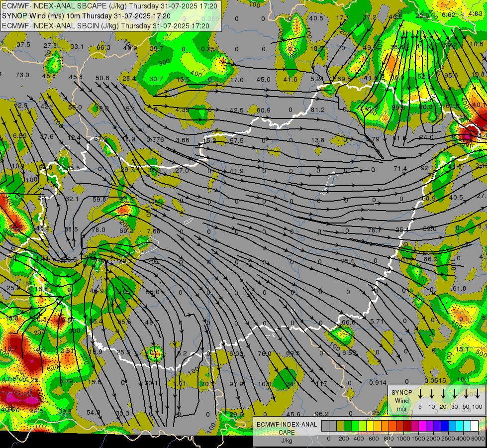Image resolution: width=487 pixels, height=448 pixels.
Task: Click the '1000' tick label in CAPE legend
Action: (x=403, y=439)
